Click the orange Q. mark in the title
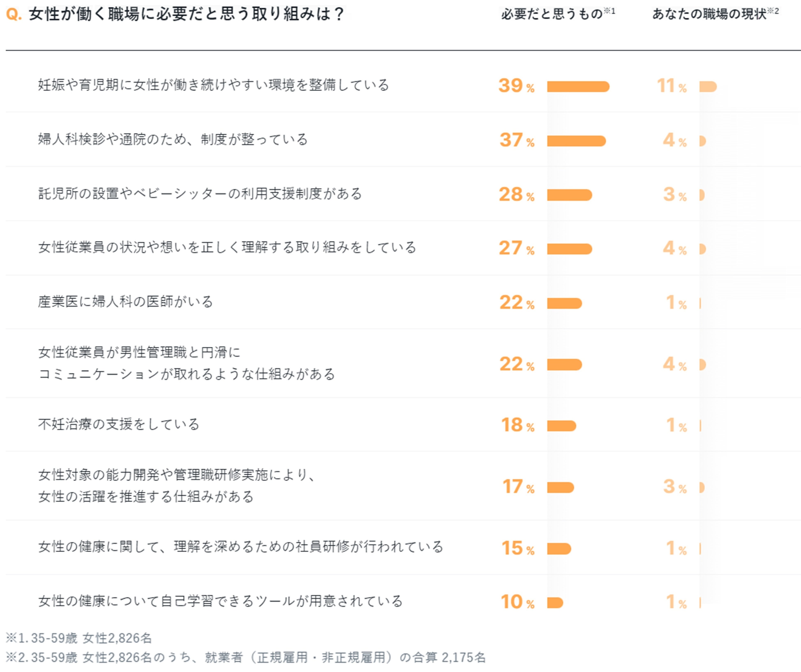The width and height of the screenshot is (801, 672). 14,15
